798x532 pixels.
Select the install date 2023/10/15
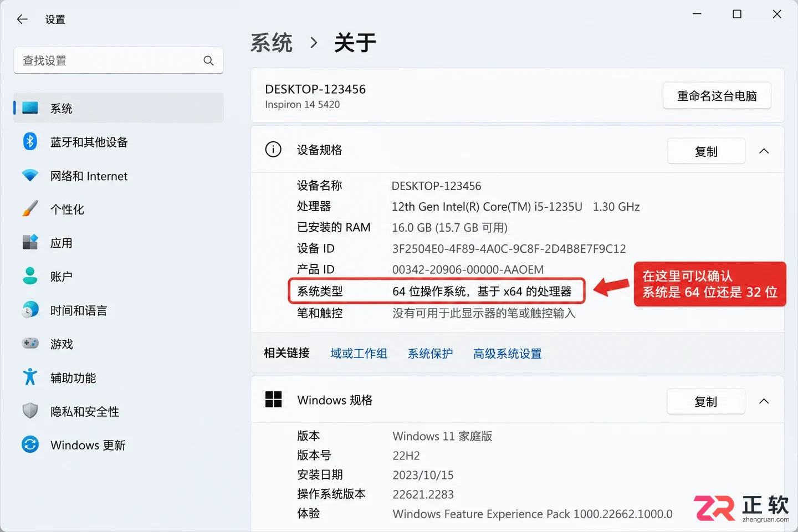tap(423, 475)
